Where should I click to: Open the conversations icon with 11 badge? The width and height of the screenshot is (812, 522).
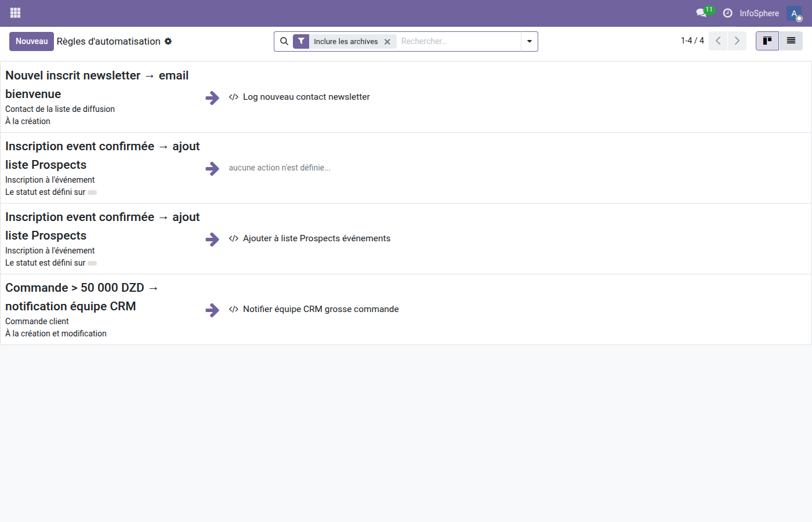coord(701,13)
